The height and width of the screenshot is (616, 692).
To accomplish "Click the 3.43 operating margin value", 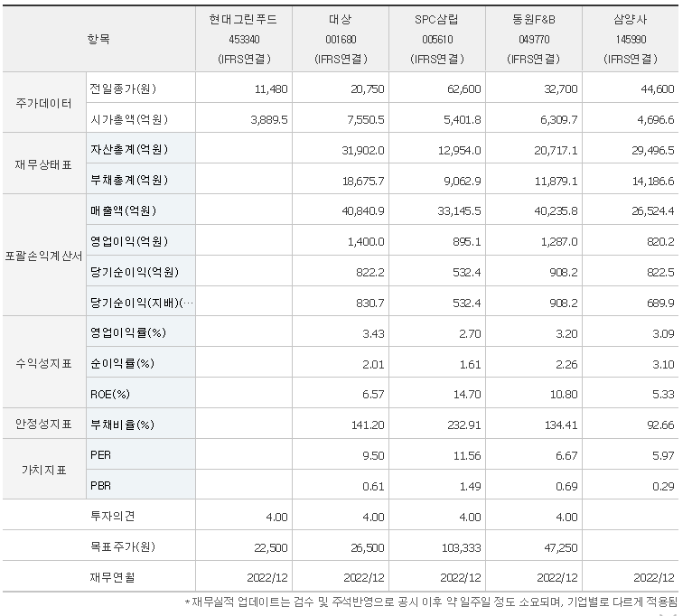I will point(373,333).
